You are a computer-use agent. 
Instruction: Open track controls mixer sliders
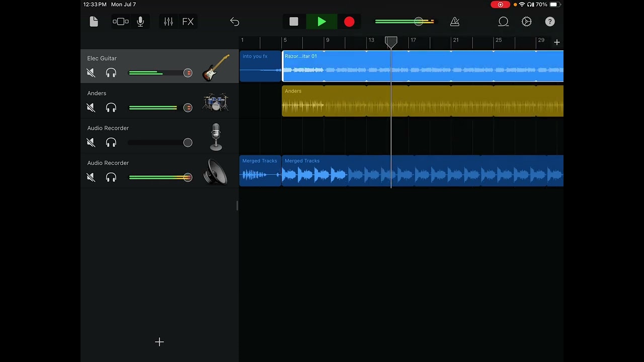pyautogui.click(x=169, y=22)
